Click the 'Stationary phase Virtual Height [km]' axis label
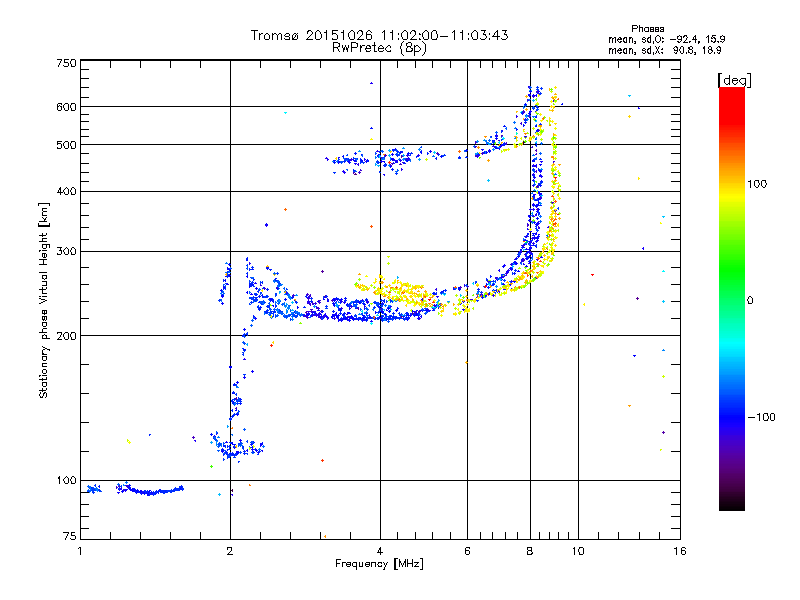 [x=44, y=300]
